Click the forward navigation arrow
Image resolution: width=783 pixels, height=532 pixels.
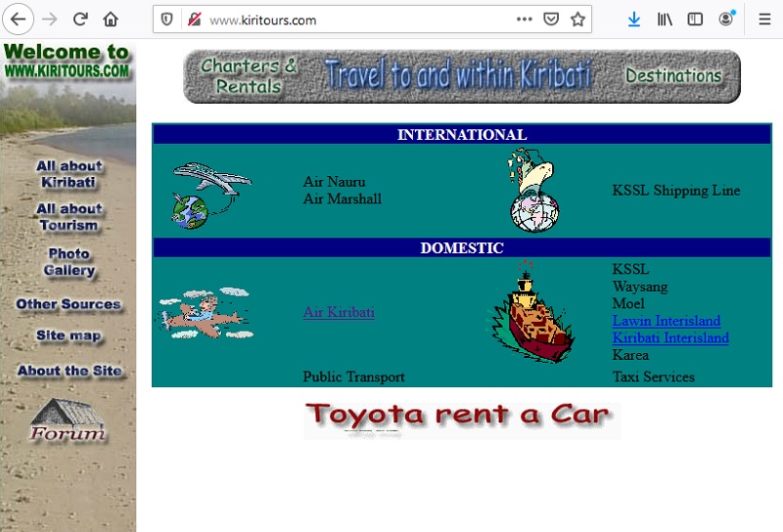pos(50,20)
